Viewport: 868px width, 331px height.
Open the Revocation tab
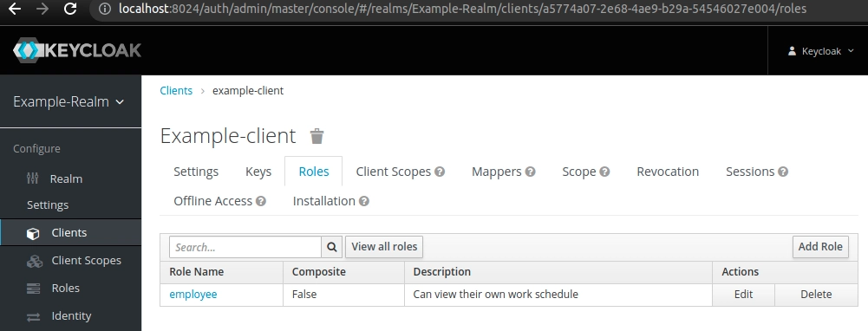click(668, 172)
